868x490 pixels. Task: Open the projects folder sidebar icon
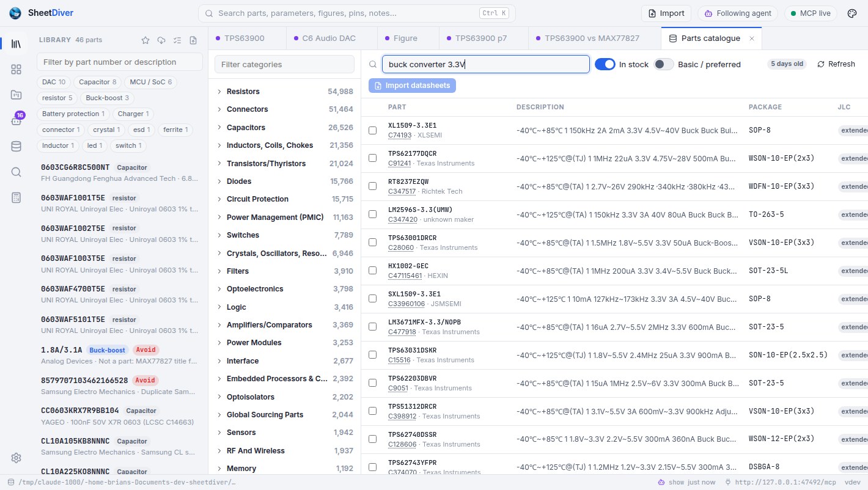(16, 95)
